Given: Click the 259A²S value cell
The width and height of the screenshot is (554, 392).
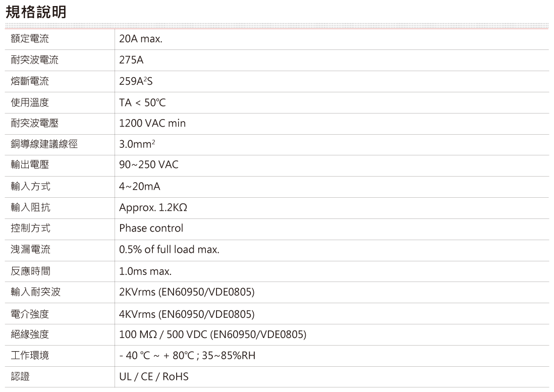Looking at the screenshot, I should pos(136,81).
